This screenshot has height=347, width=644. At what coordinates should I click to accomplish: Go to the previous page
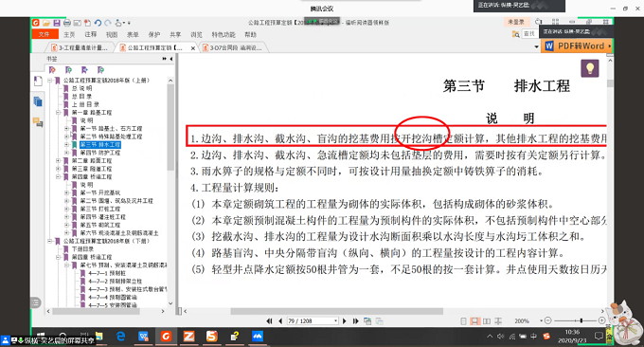280,321
